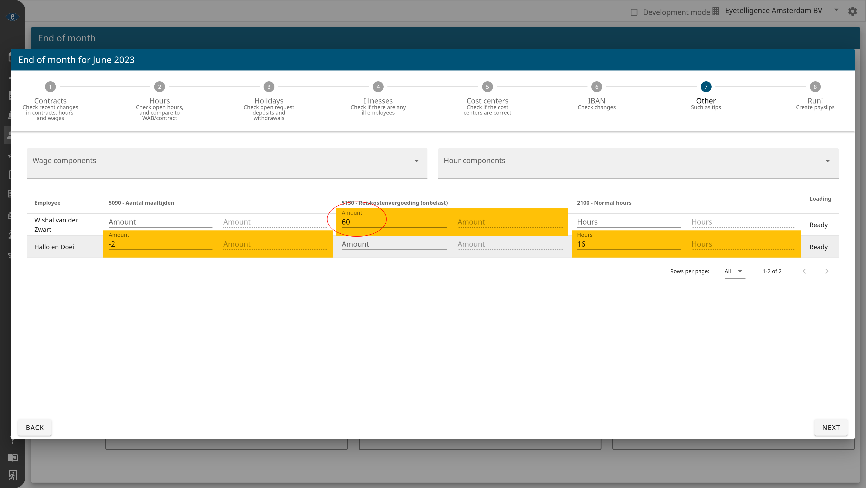Click the 5090 - Aantal maaltijden column header
868x488 pixels.
[x=141, y=203]
